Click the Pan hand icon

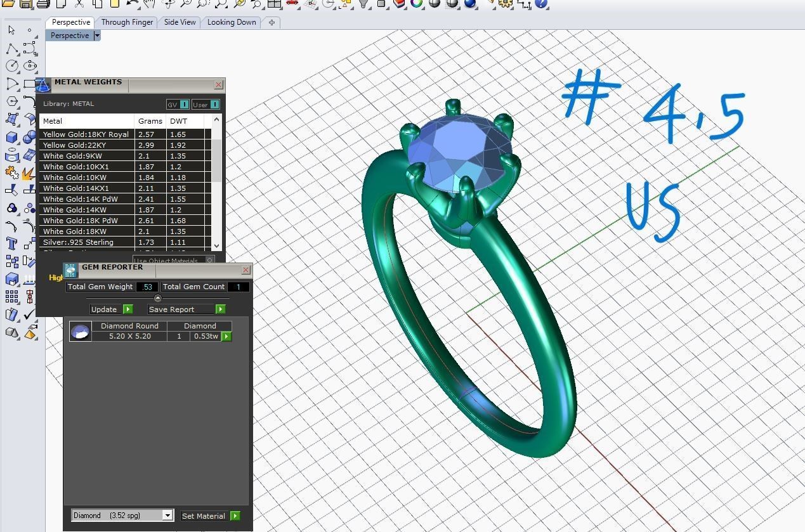pos(149,4)
